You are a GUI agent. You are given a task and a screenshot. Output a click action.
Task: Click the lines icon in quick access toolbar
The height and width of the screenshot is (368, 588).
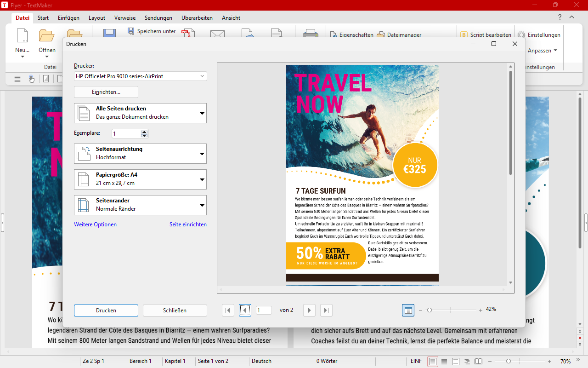[17, 79]
